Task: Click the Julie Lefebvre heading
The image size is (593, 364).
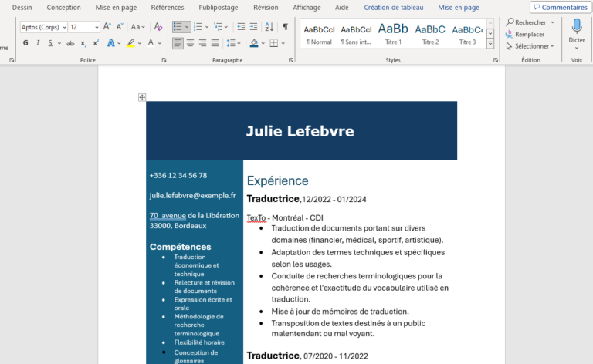Action: [x=300, y=131]
